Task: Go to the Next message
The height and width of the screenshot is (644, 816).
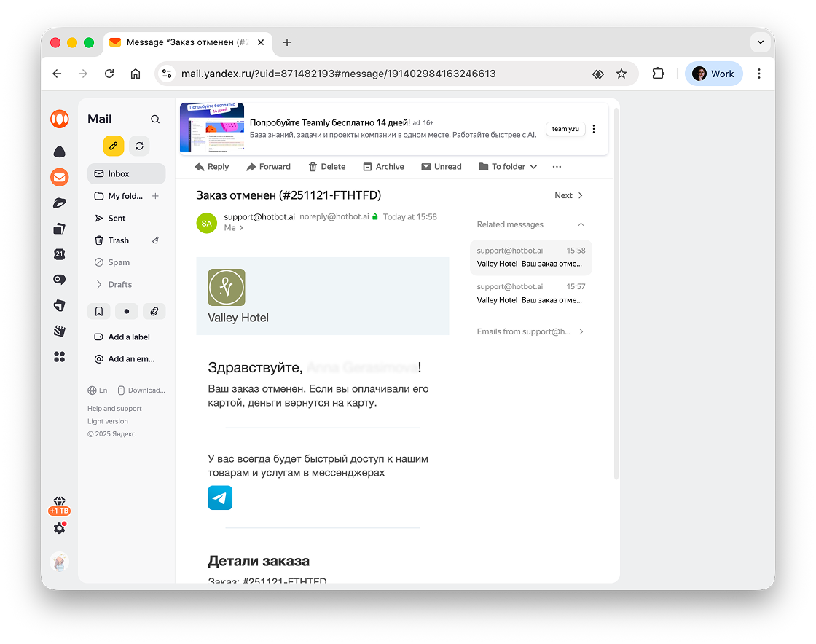Action: pyautogui.click(x=569, y=195)
